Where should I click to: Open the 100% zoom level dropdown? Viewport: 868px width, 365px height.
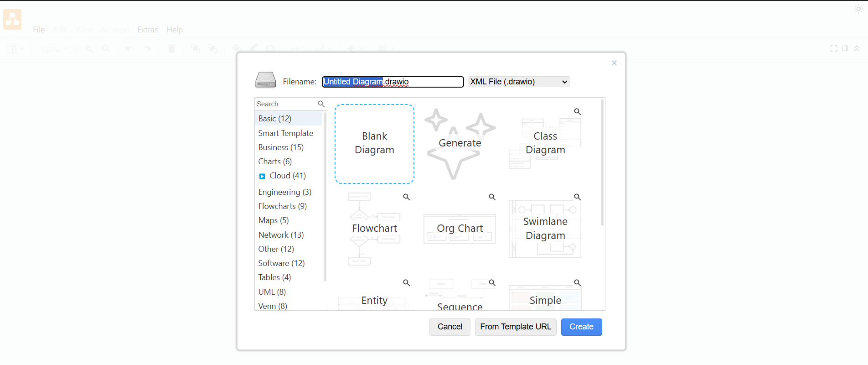[x=54, y=49]
